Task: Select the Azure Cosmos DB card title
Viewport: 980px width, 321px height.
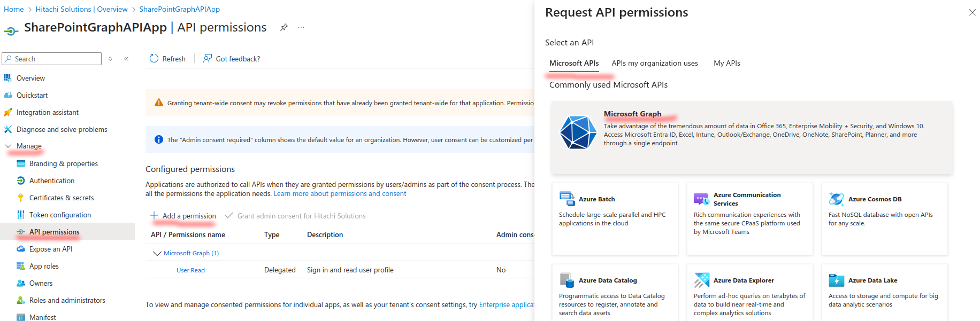Action: [875, 199]
